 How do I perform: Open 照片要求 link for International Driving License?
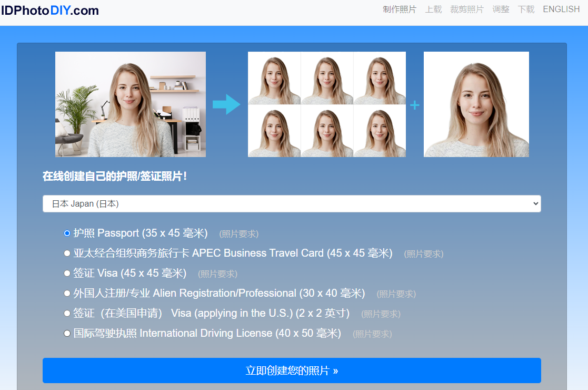pos(372,334)
